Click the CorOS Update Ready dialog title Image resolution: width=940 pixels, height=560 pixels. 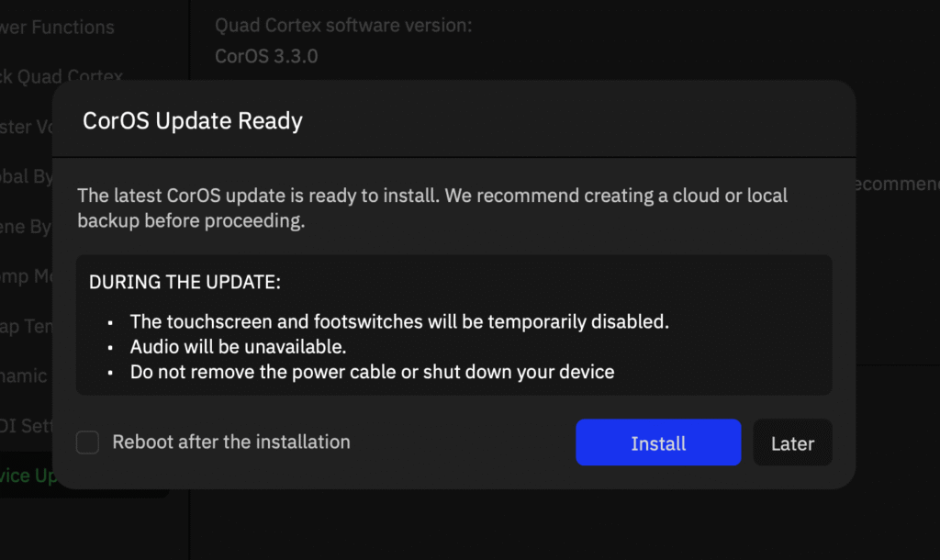tap(193, 121)
